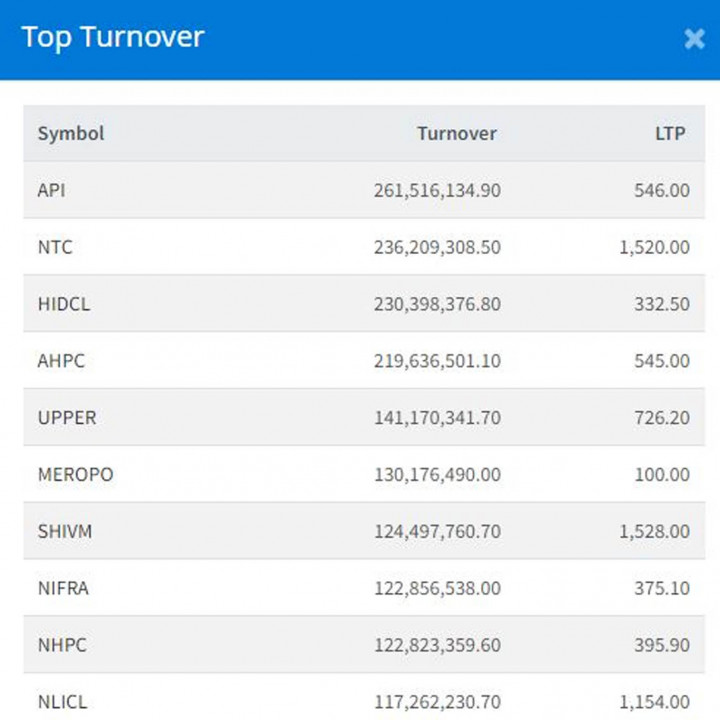Image resolution: width=720 pixels, height=720 pixels.
Task: Close the Top Turnover dialog
Action: 694,39
